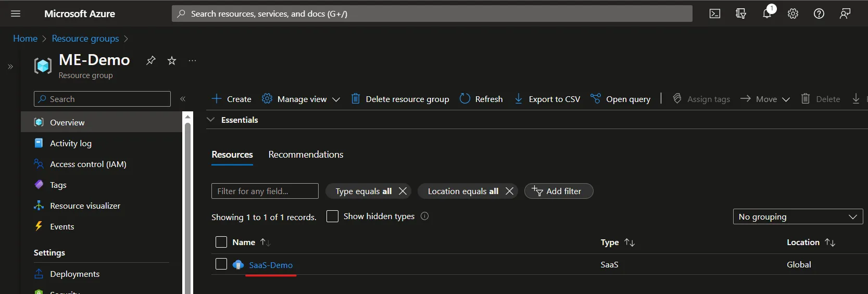The image size is (868, 294).
Task: Sort by the Type column
Action: (x=618, y=242)
